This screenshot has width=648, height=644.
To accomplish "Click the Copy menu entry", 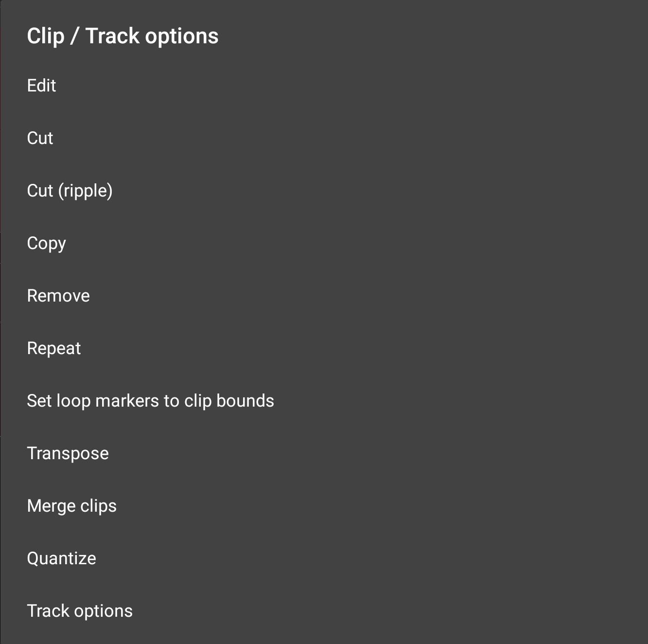I will coord(47,243).
